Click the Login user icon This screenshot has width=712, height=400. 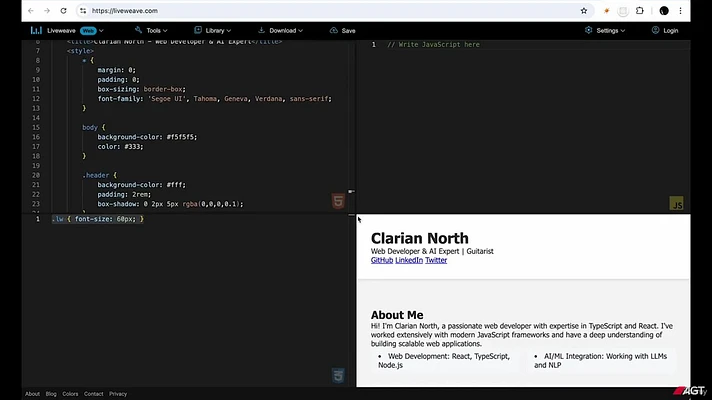click(x=655, y=30)
